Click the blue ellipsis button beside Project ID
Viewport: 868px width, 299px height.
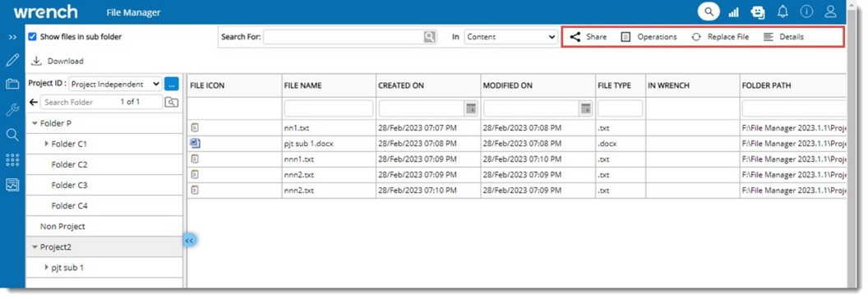[172, 84]
